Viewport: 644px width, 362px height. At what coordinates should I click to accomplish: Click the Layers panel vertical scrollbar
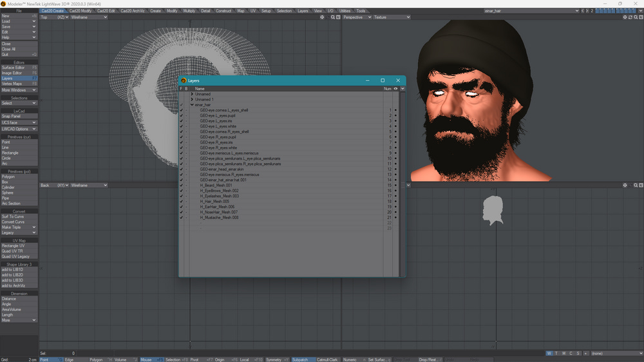pos(402,184)
